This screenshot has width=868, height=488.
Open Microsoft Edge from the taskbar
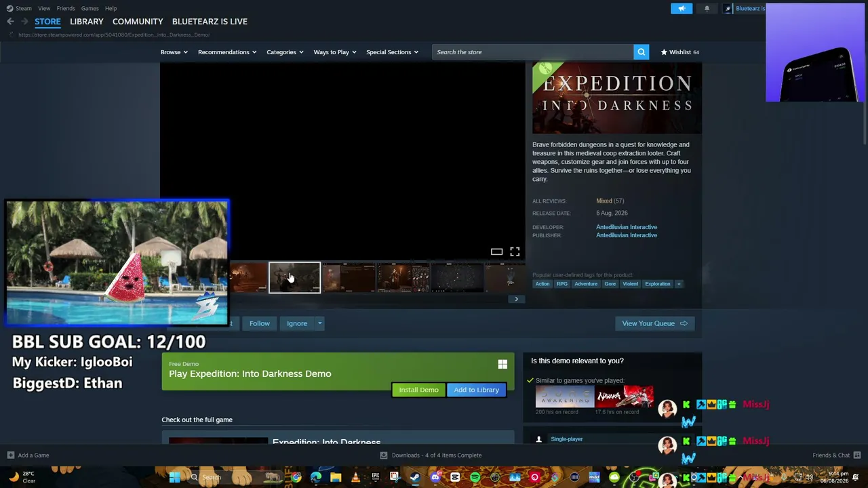(x=316, y=478)
